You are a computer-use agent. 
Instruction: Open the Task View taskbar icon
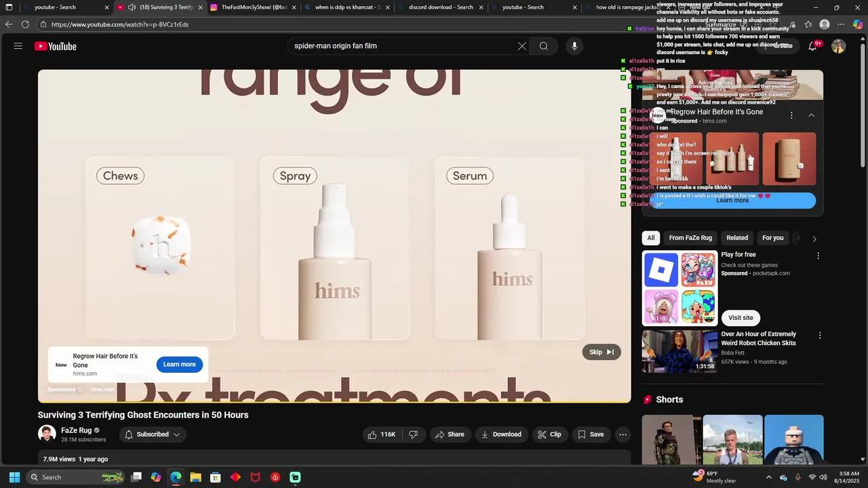point(136,477)
